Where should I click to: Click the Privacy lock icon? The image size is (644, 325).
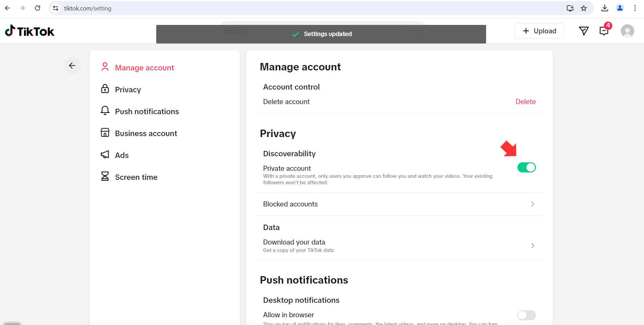tap(105, 89)
